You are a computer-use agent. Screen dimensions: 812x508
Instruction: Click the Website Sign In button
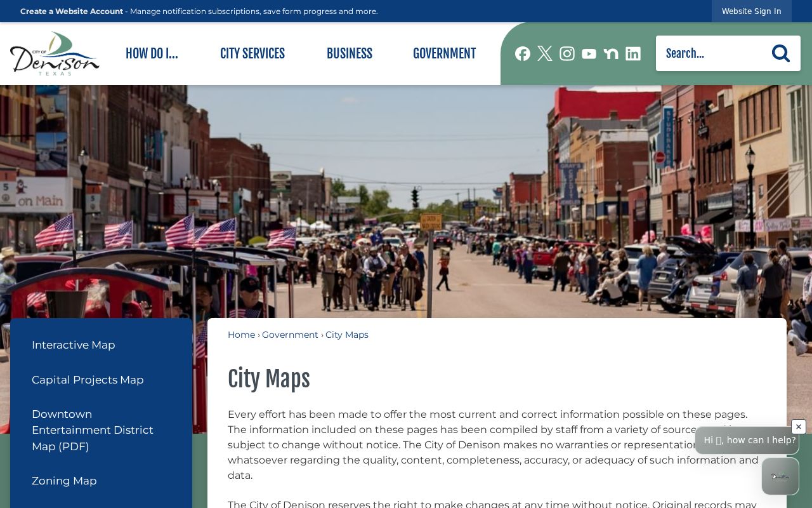pyautogui.click(x=752, y=11)
